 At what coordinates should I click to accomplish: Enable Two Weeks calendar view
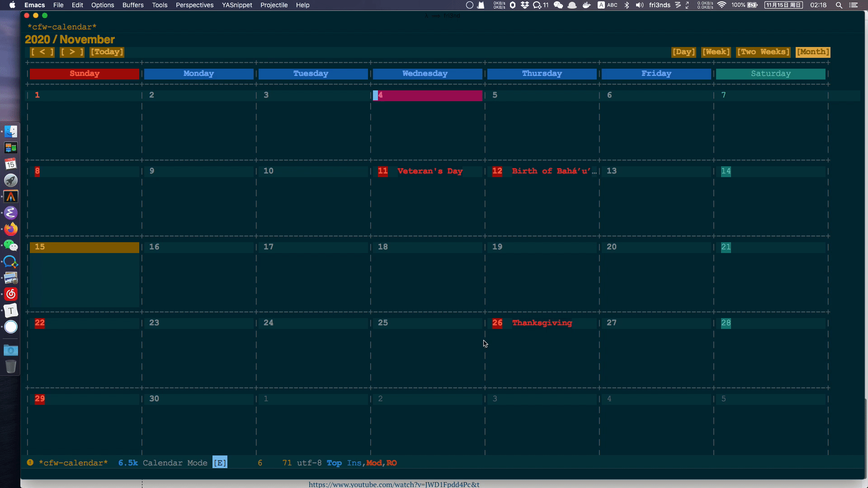click(x=763, y=52)
